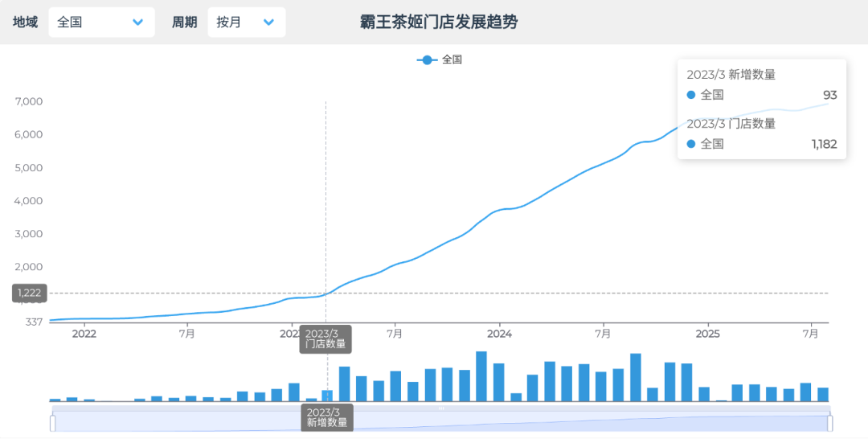Grab the right handle of the zoom slider
Image resolution: width=868 pixels, height=439 pixels.
[830, 423]
